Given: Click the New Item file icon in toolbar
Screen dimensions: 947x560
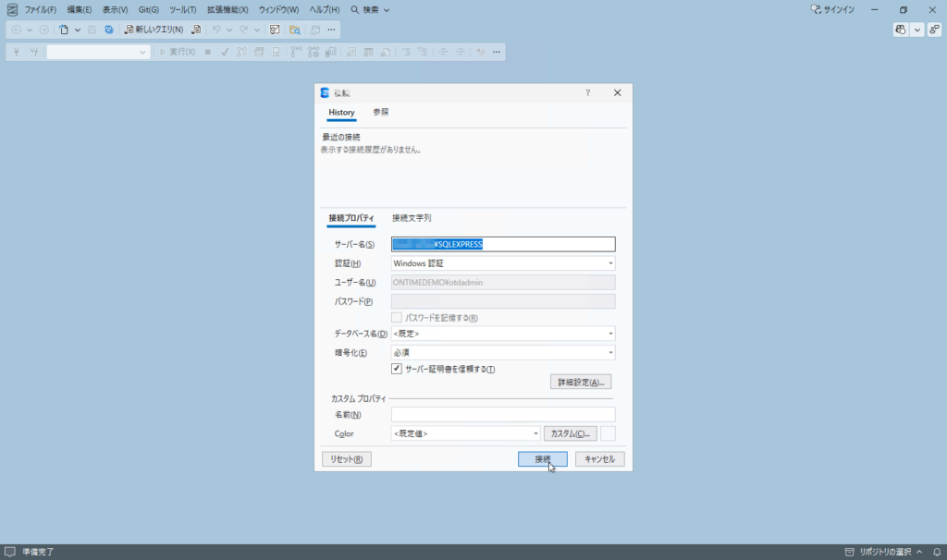Looking at the screenshot, I should [64, 30].
